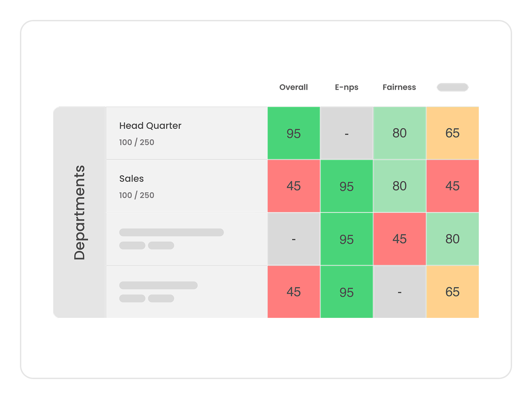This screenshot has width=532, height=399.
Task: Select fourth row orange 65 cell
Action: click(x=453, y=292)
